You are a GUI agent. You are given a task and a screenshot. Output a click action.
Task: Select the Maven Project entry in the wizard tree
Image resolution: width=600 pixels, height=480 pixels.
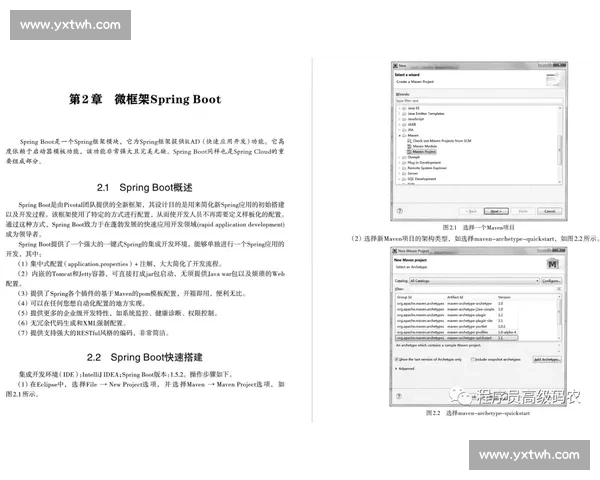click(x=421, y=152)
